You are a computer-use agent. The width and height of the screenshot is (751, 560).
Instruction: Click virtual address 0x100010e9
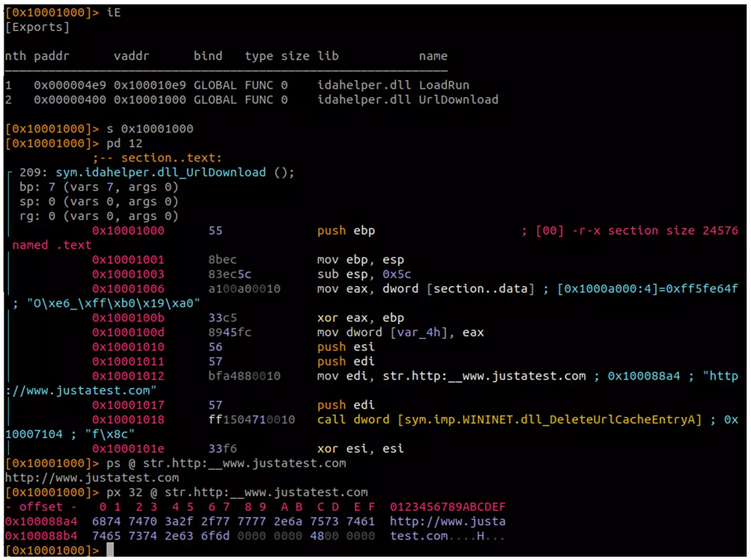(150, 85)
